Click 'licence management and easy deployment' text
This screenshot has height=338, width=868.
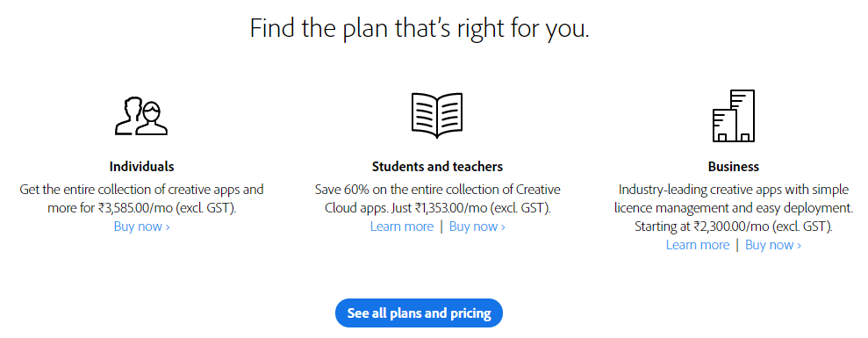point(734,208)
